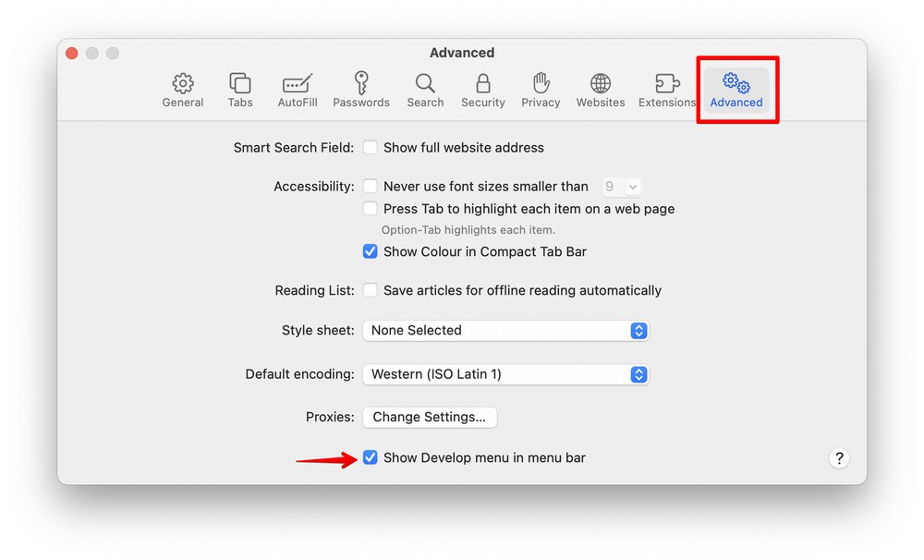Open the Search preferences pane
This screenshot has height=560, width=924.
[x=425, y=91]
